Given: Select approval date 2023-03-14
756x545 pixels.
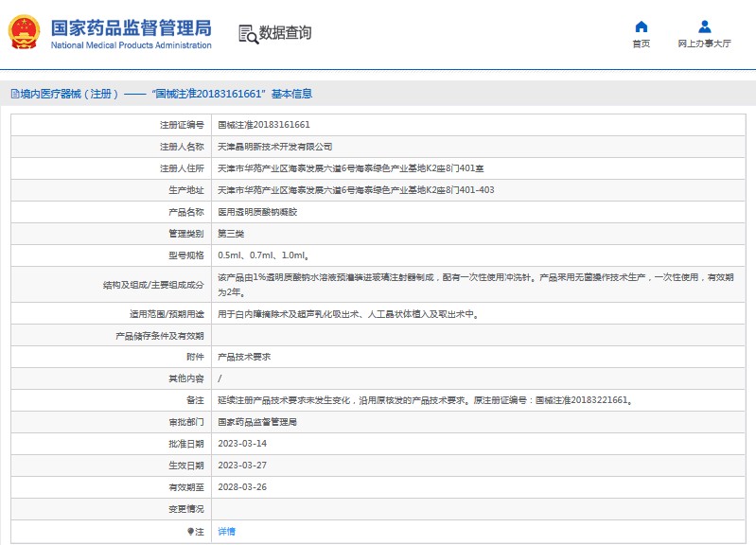Looking at the screenshot, I should [x=242, y=444].
